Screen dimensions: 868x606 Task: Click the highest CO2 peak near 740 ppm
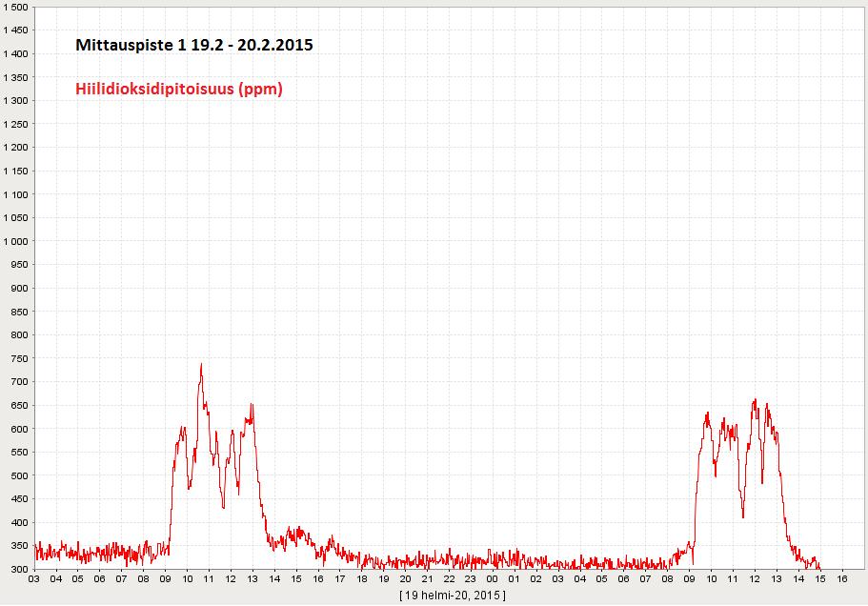point(201,365)
